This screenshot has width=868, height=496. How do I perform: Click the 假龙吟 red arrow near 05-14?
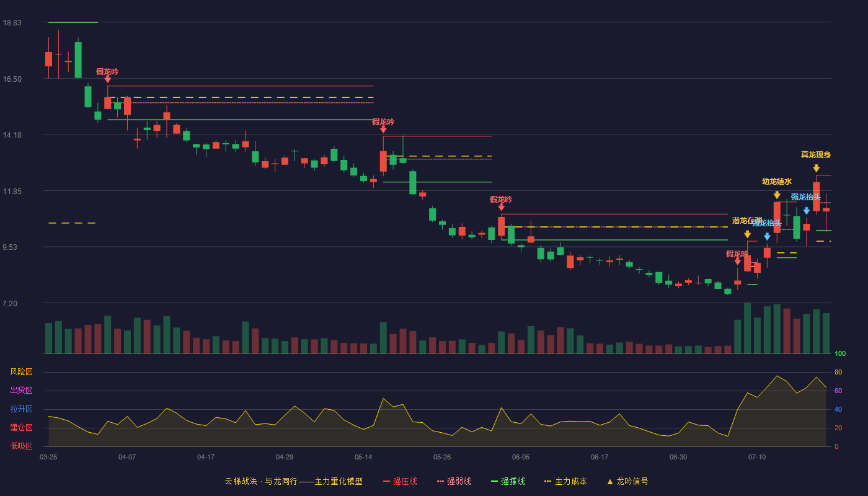(x=383, y=129)
